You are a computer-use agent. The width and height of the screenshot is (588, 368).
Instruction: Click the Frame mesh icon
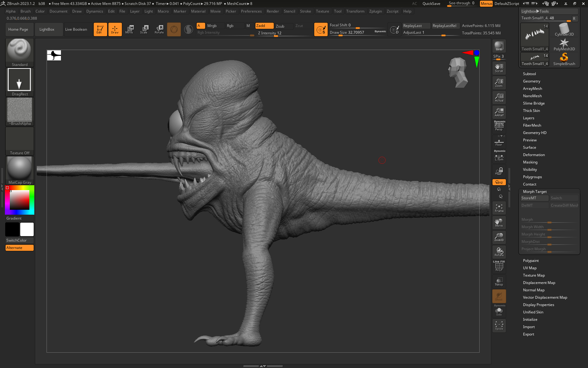[x=499, y=208]
